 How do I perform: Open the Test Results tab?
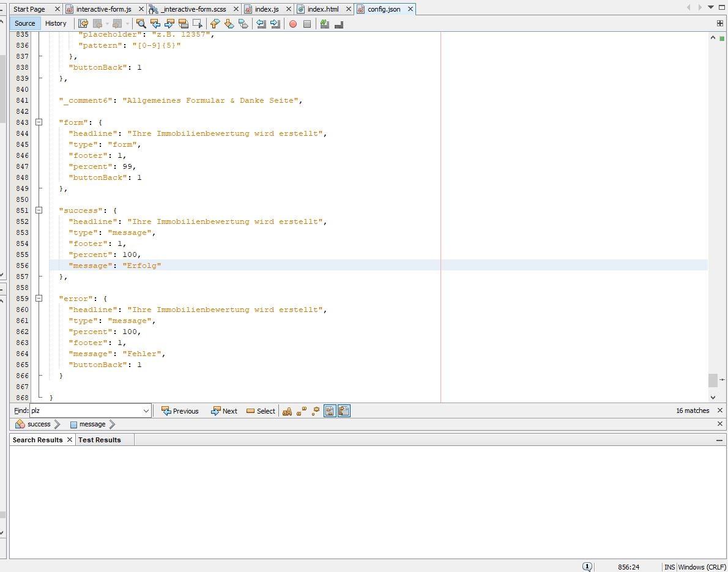pos(99,440)
